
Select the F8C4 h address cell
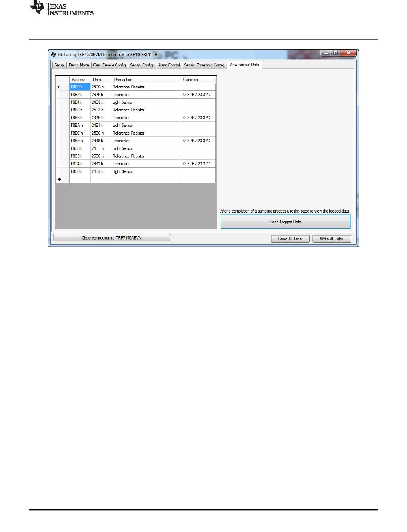80,164
